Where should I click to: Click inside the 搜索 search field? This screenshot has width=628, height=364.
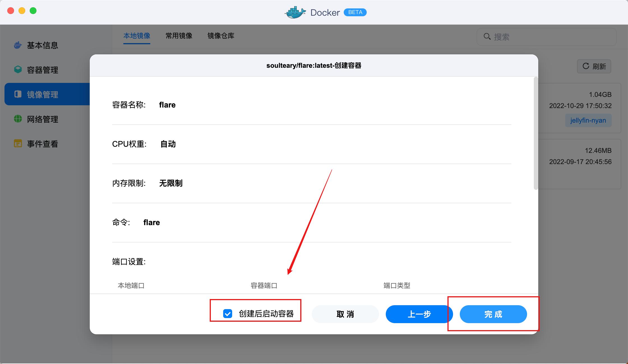[533, 37]
